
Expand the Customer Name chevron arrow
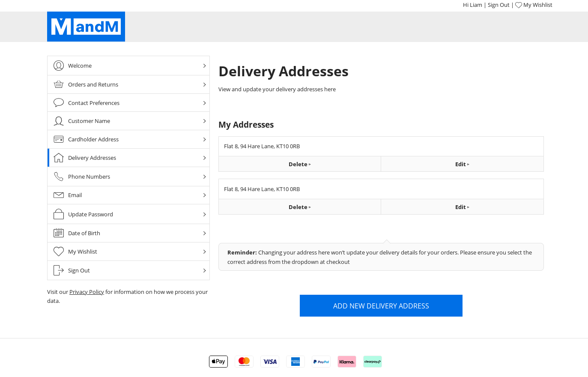point(204,121)
